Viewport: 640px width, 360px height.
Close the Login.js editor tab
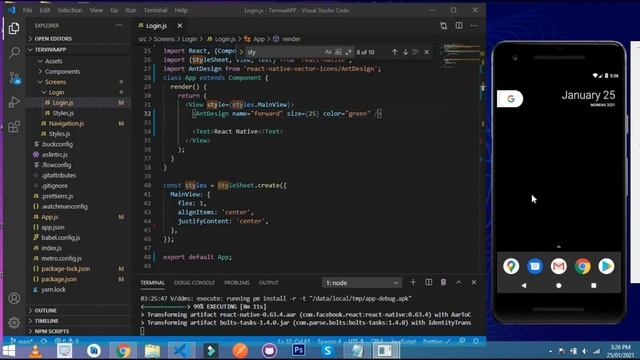(180, 26)
